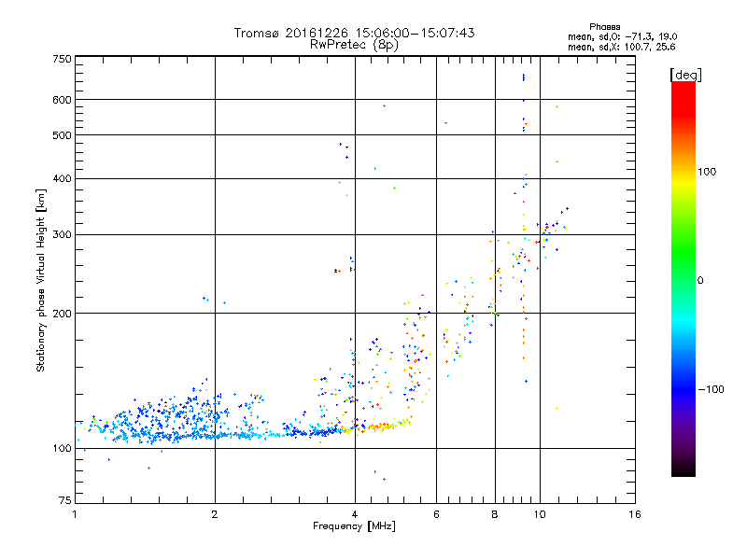
Task: Click the '[deg]' colorbar unit label
Action: 685,75
